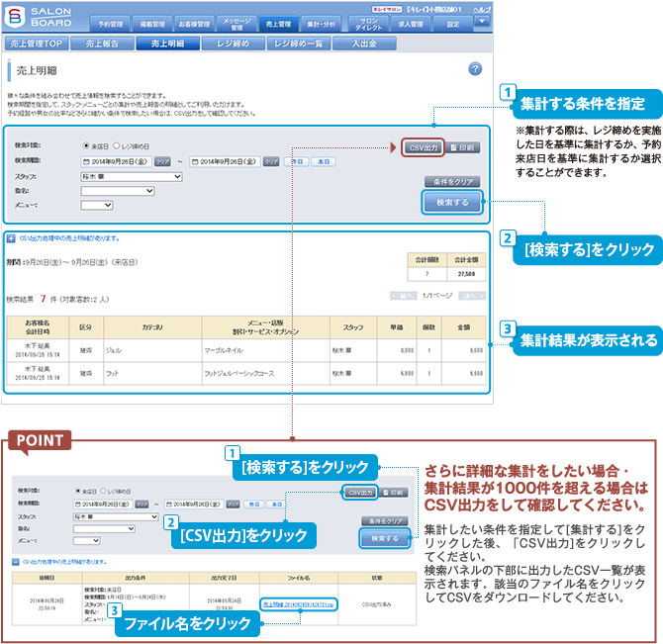The height and width of the screenshot is (644, 663).
Task: Open the 予約管理 main tab
Action: 111,24
